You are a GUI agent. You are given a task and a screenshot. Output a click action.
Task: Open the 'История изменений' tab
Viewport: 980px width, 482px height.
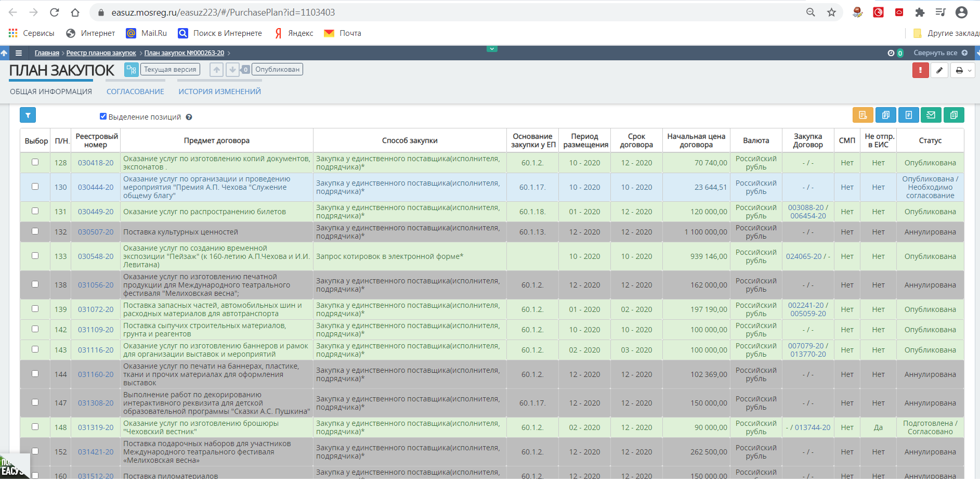(219, 92)
